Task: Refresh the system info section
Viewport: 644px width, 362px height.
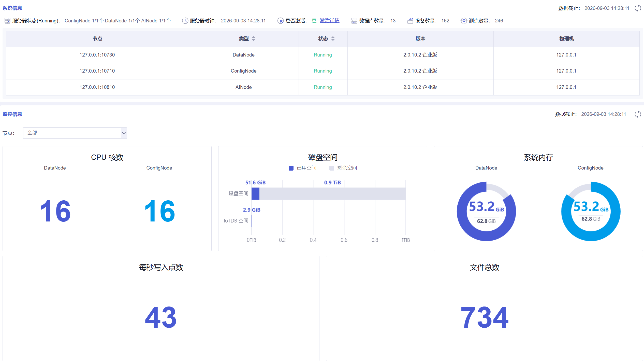Action: pos(638,8)
